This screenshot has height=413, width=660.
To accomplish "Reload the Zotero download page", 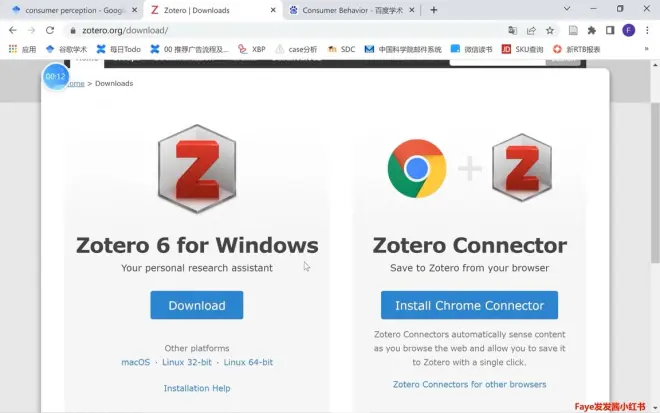I will point(50,30).
